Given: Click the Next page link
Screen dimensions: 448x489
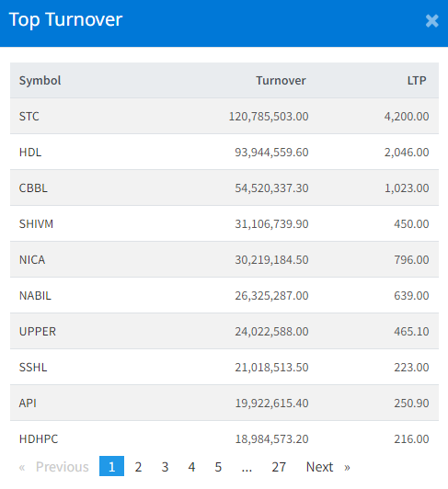Looking at the screenshot, I should tap(327, 467).
